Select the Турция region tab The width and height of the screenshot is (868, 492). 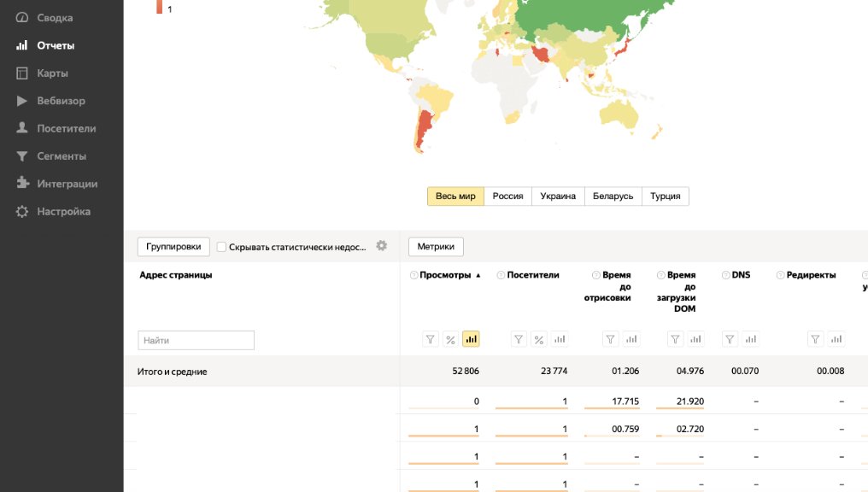click(x=665, y=196)
